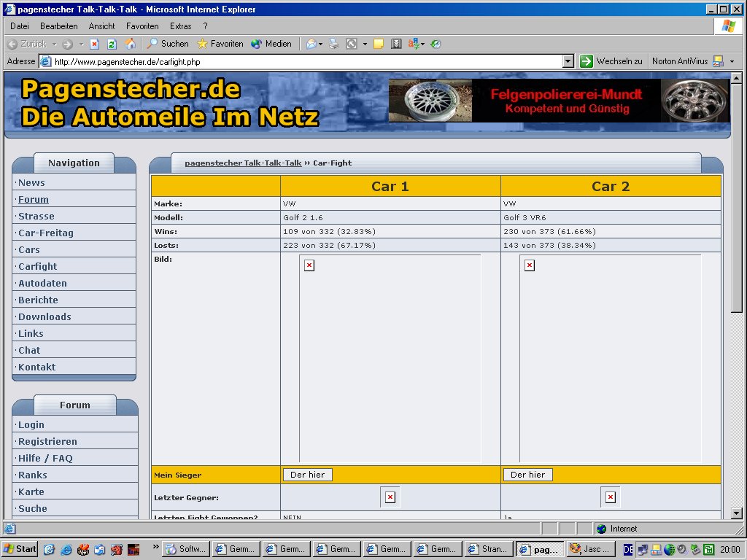The height and width of the screenshot is (560, 747).
Task: Expand the address bar URL dropdown
Action: (x=568, y=61)
